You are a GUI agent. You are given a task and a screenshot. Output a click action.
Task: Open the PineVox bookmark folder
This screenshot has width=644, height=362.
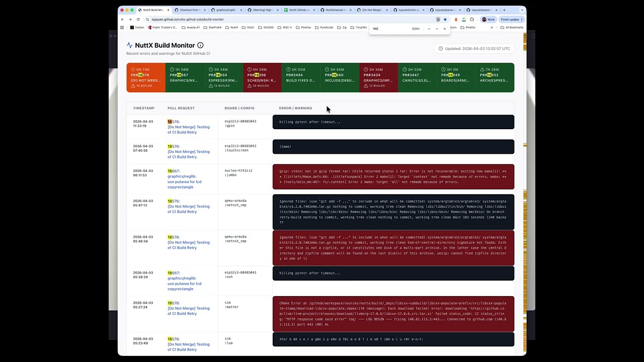tap(303, 28)
